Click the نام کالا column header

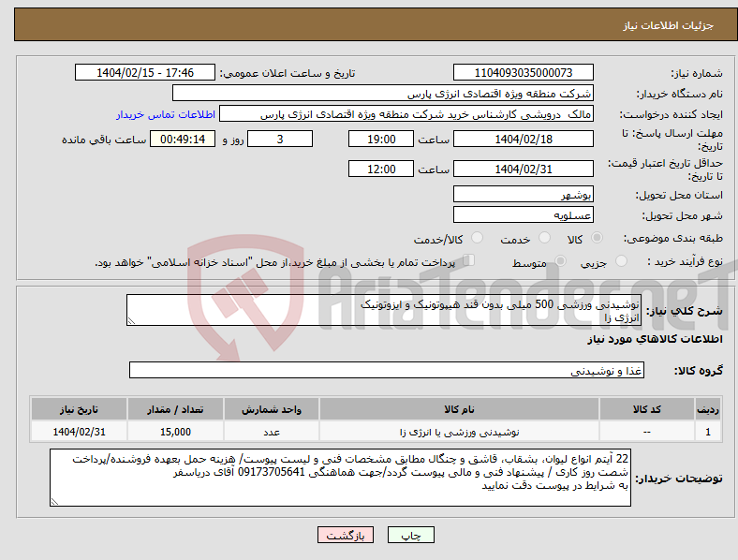click(x=459, y=409)
